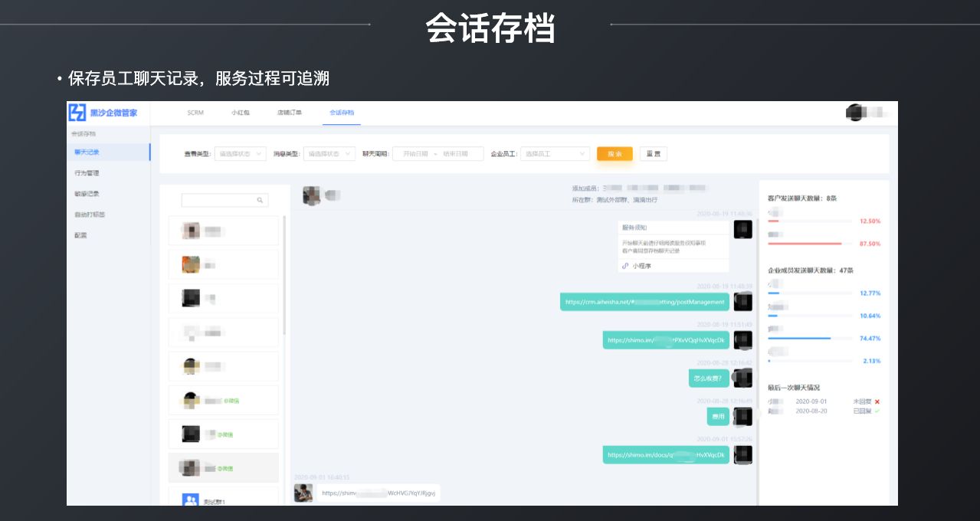The width and height of the screenshot is (980, 521).
Task: Expand the 消息类型 status dropdown
Action: click(329, 153)
